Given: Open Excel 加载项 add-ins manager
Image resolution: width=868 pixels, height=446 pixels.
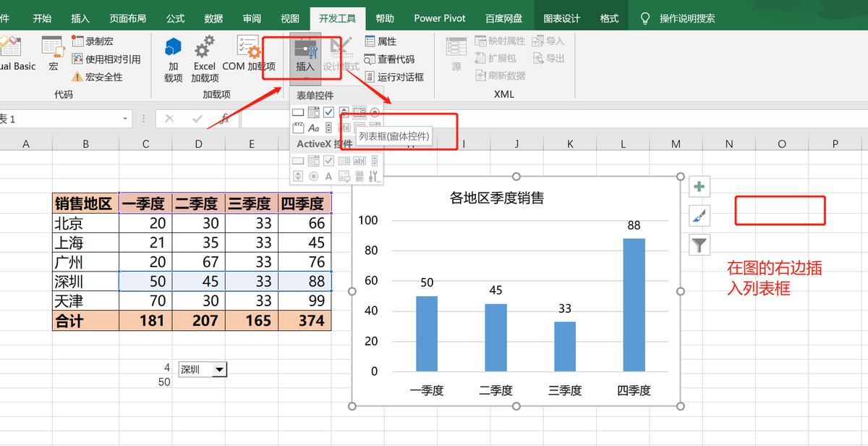Looking at the screenshot, I should tap(205, 59).
